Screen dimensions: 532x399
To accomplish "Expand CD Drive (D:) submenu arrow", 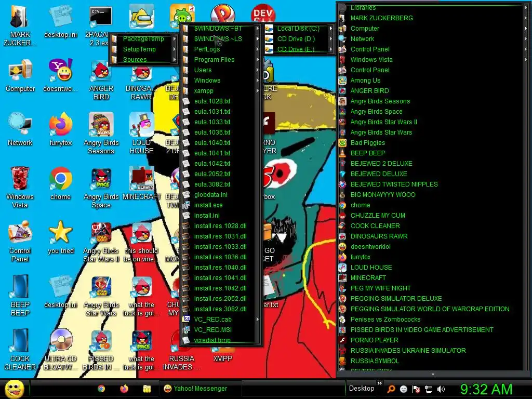I will tap(331, 39).
